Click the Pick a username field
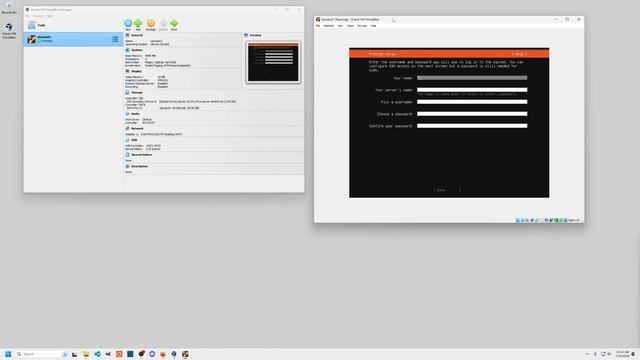The image size is (640, 360). click(x=472, y=102)
